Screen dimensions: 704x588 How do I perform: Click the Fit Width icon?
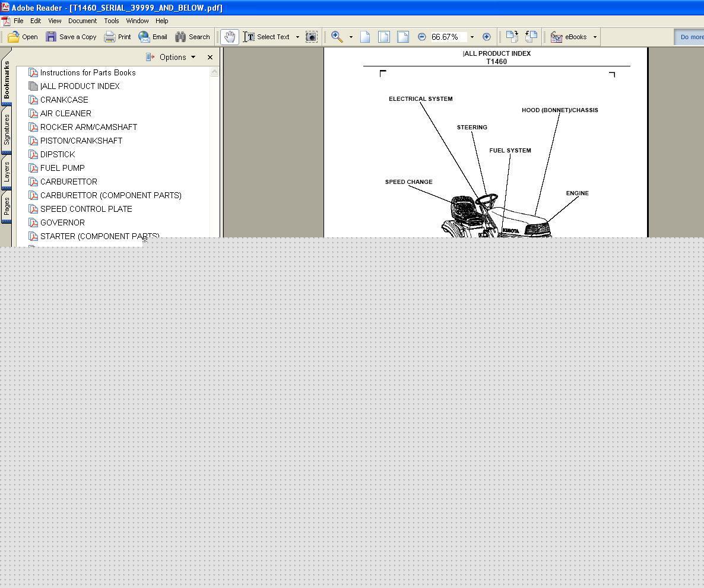coord(402,37)
